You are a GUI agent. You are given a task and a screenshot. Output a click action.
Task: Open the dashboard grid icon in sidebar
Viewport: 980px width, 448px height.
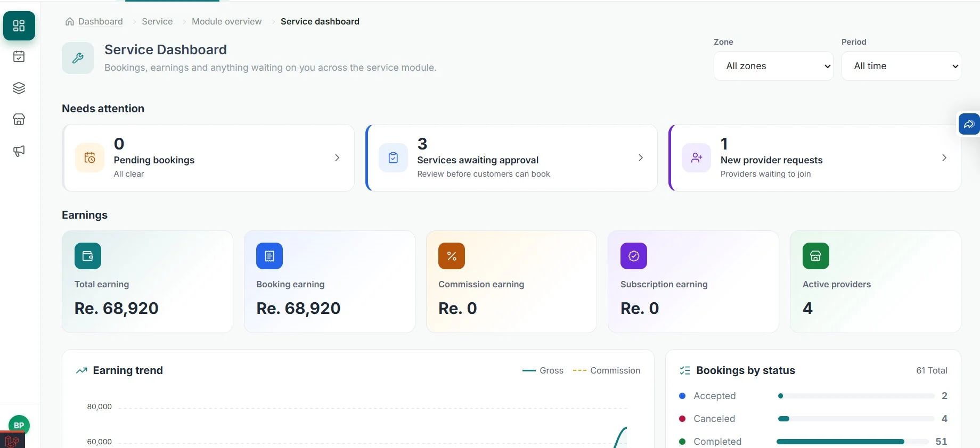[19, 26]
